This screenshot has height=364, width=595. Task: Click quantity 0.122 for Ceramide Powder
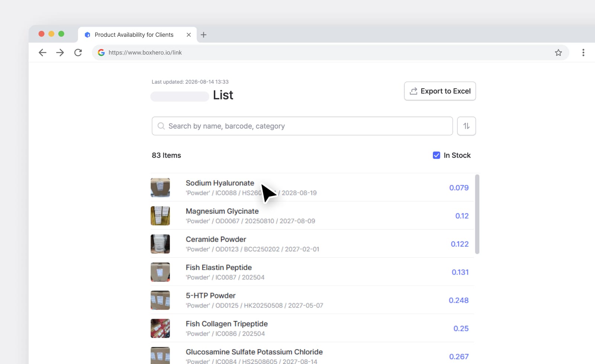(x=460, y=244)
